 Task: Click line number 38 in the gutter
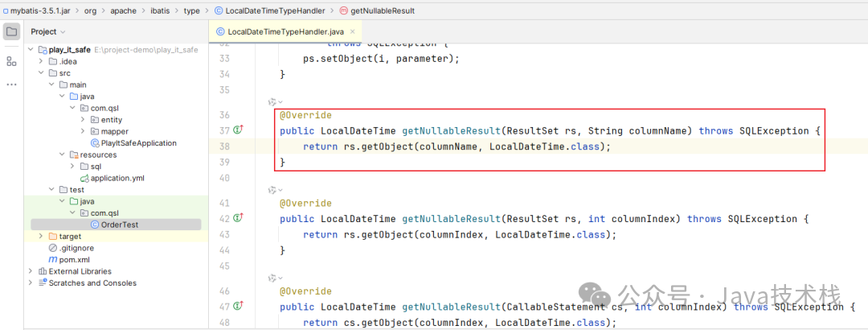coord(224,146)
